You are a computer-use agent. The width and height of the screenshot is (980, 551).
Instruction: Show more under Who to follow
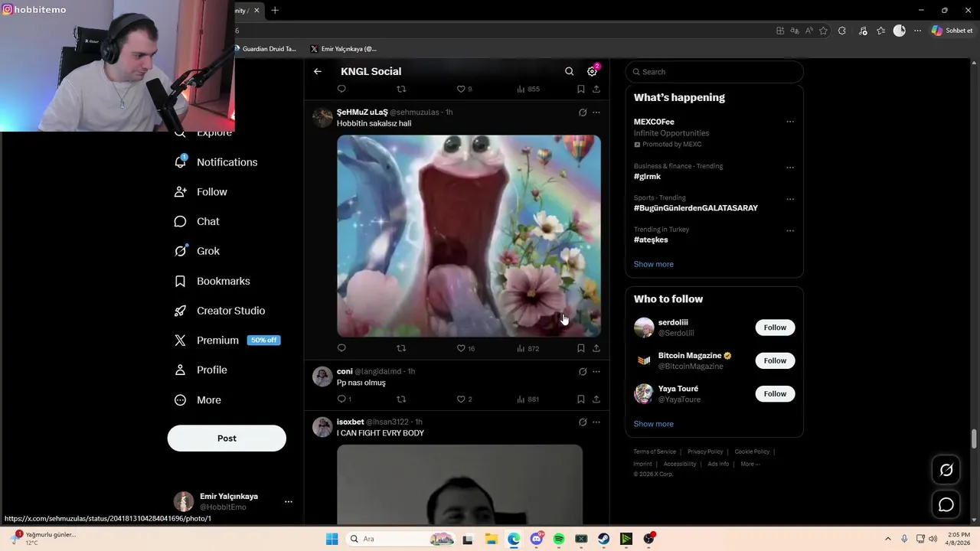(654, 424)
